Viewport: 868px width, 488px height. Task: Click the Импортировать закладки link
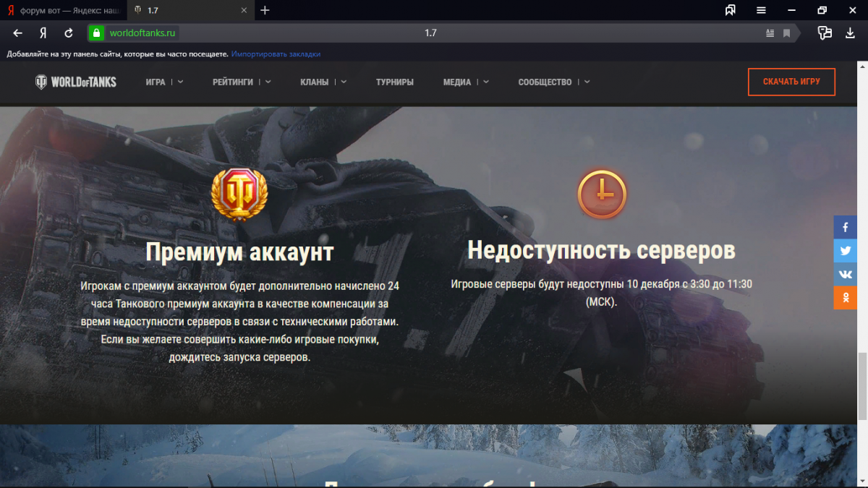point(276,53)
